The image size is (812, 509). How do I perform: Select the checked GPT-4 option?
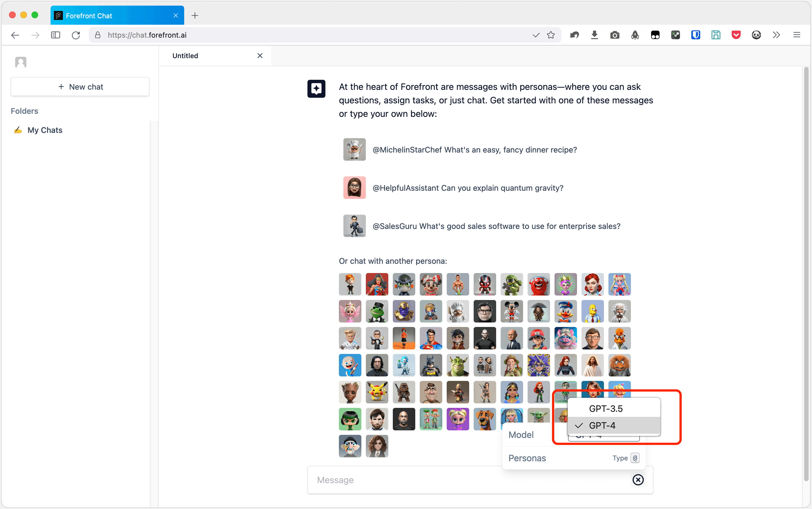pos(602,426)
